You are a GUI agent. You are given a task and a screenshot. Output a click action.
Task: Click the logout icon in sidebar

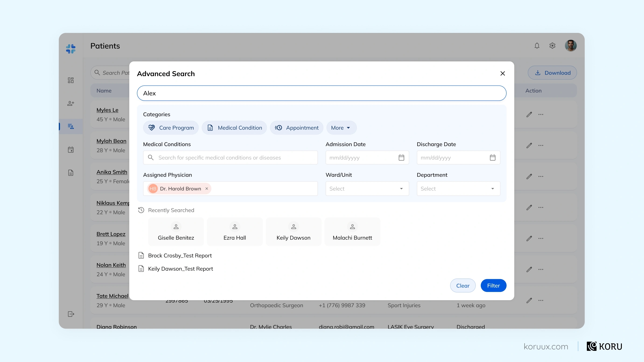pos(71,314)
